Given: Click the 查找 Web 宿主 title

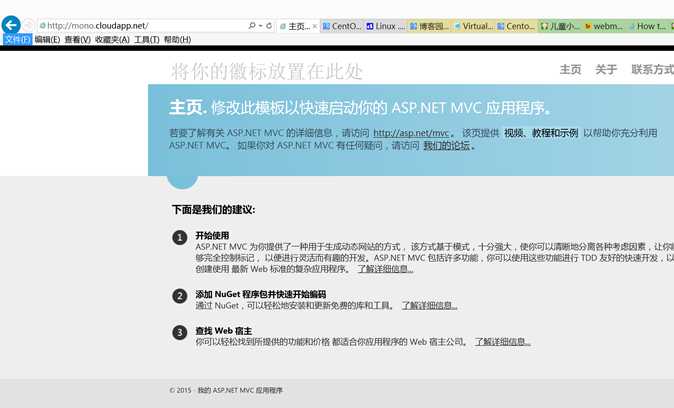Looking at the screenshot, I should pos(224,331).
